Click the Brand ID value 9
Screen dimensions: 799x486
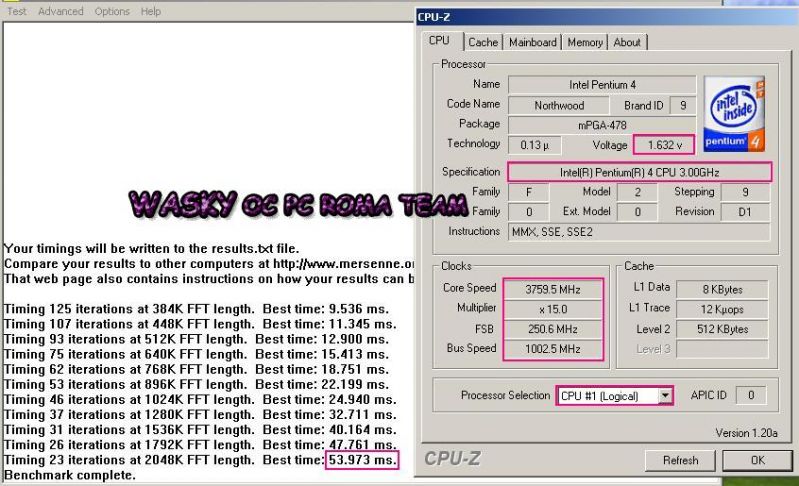pos(683,105)
